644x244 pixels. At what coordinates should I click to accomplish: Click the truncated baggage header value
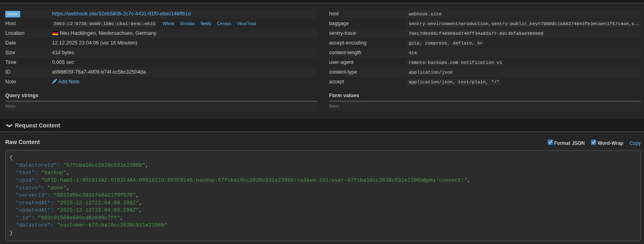524,24
